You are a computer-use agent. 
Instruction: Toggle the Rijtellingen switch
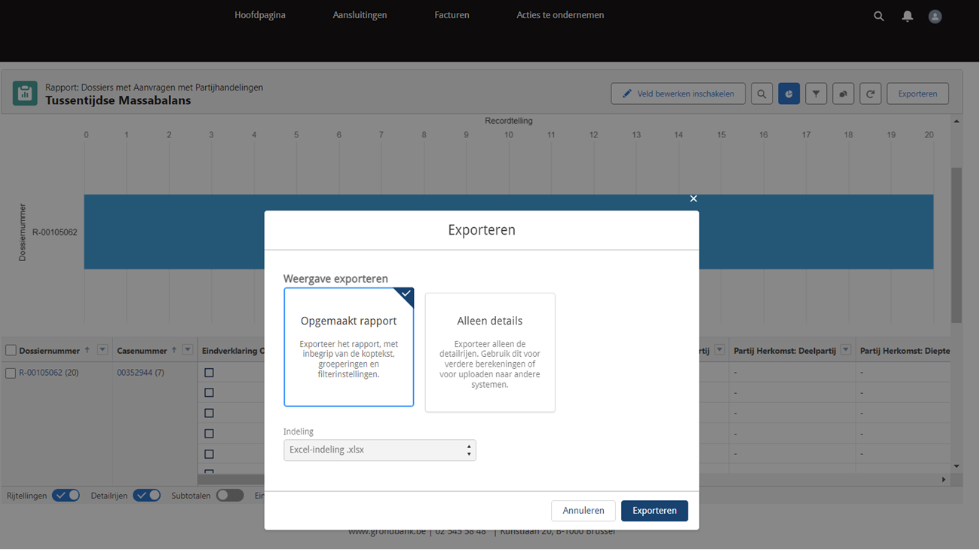[x=66, y=496]
